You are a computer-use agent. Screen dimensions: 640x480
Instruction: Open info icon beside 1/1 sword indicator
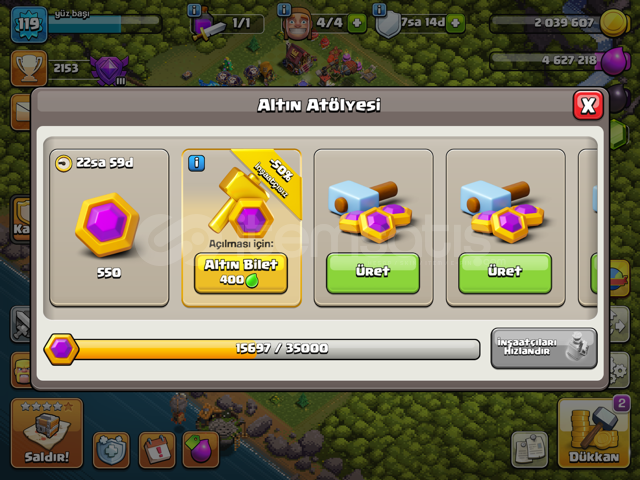coord(194,10)
